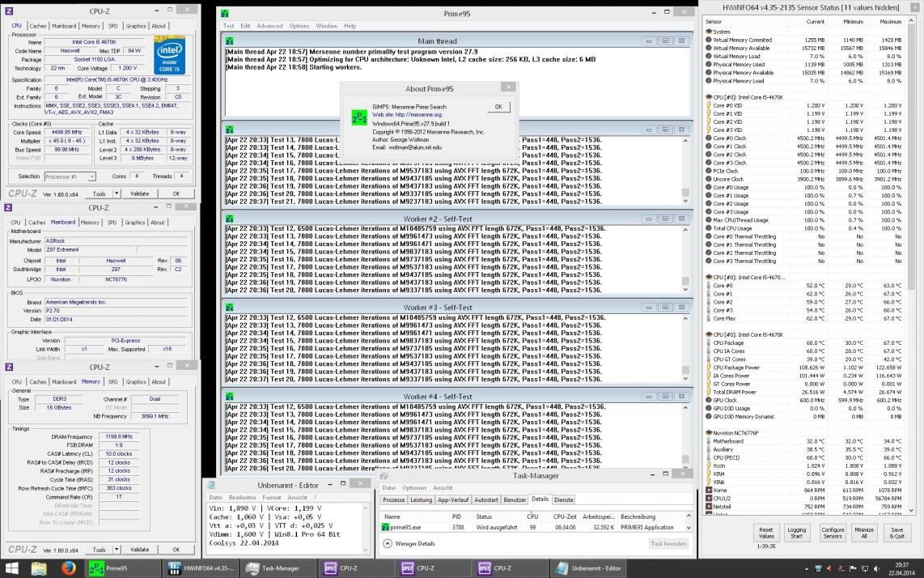Image resolution: width=924 pixels, height=578 pixels.
Task: Open App-Verlauf tab in Task-Manager
Action: click(453, 500)
